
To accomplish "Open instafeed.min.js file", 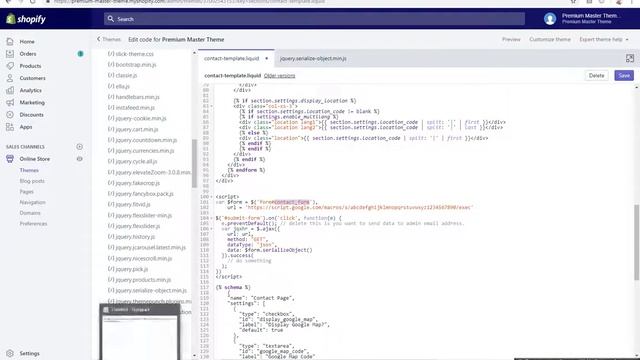I will [x=135, y=107].
